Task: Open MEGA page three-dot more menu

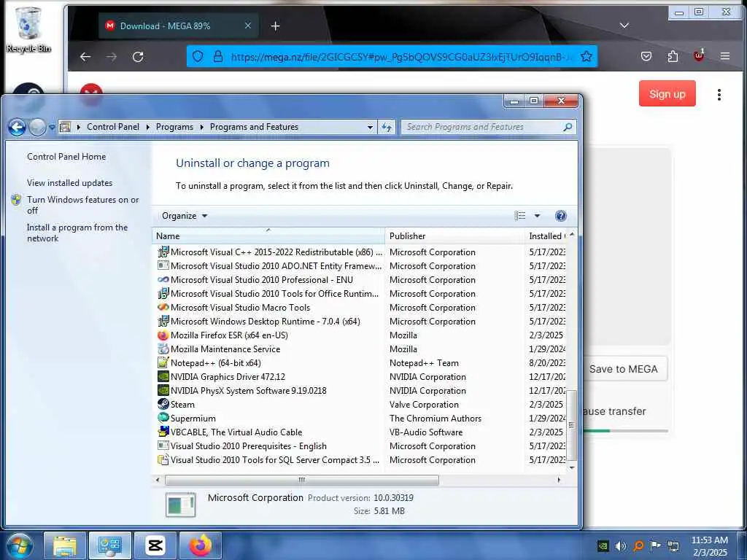Action: tap(719, 95)
